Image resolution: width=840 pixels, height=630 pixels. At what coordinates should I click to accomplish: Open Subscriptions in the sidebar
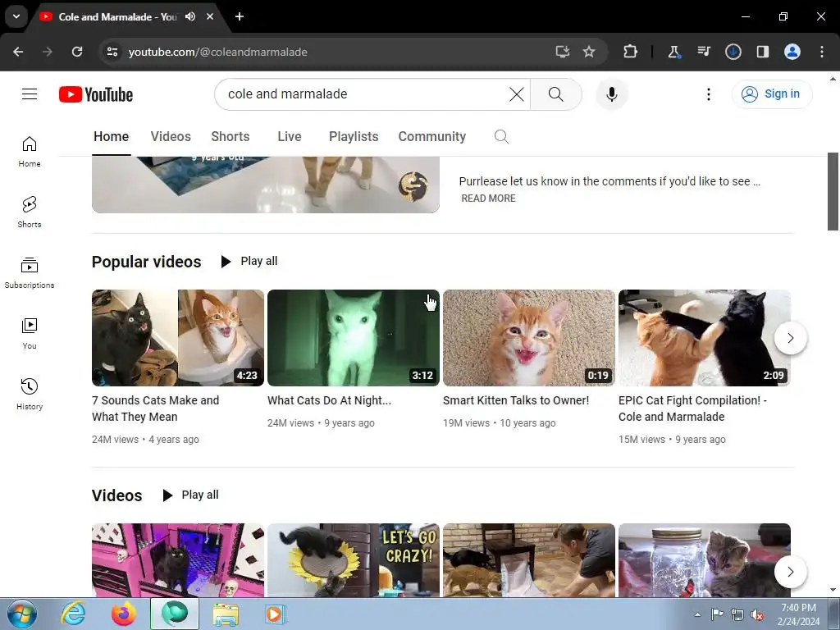pyautogui.click(x=30, y=272)
